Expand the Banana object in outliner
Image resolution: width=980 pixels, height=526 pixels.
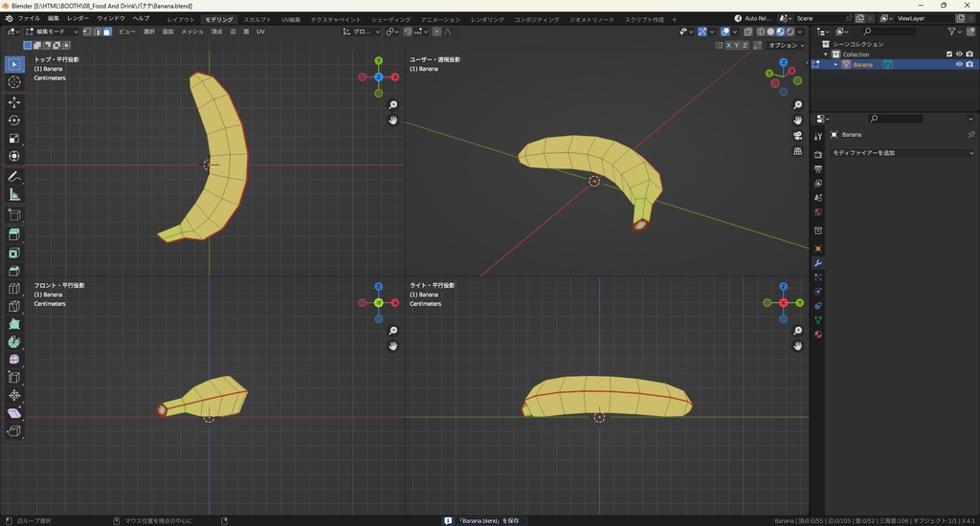tap(835, 65)
